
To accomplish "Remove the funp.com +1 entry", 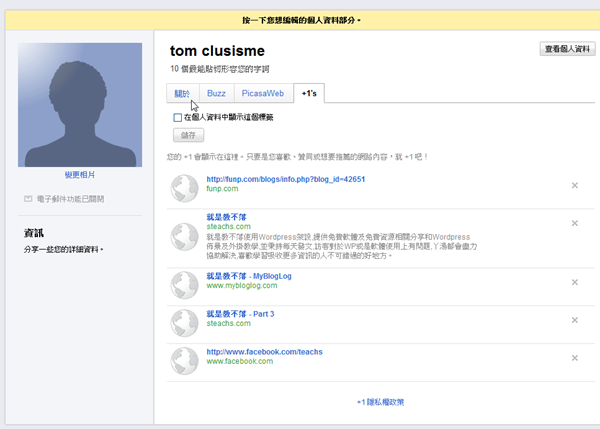I will pos(574,186).
